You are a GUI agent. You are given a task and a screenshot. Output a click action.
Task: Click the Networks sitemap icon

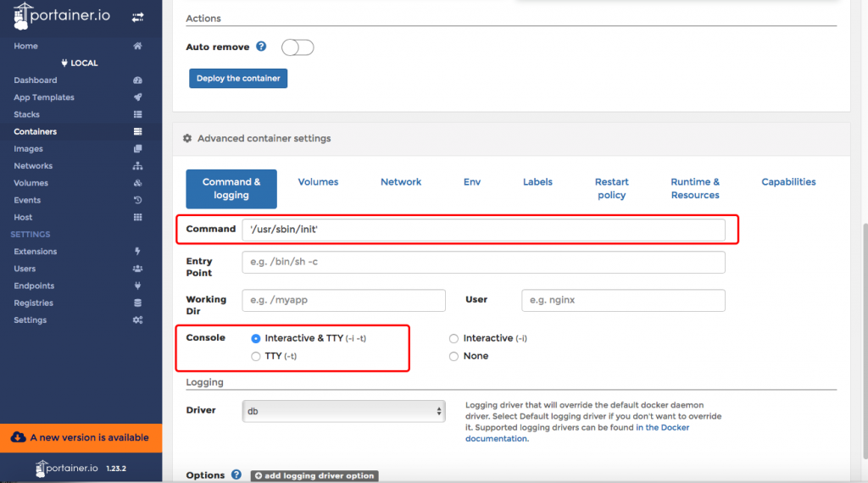click(137, 166)
